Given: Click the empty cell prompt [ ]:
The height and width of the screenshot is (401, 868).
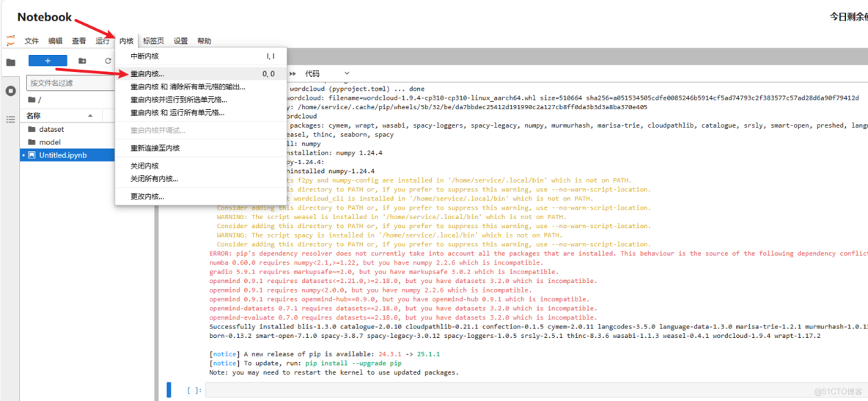Looking at the screenshot, I should pyautogui.click(x=195, y=391).
